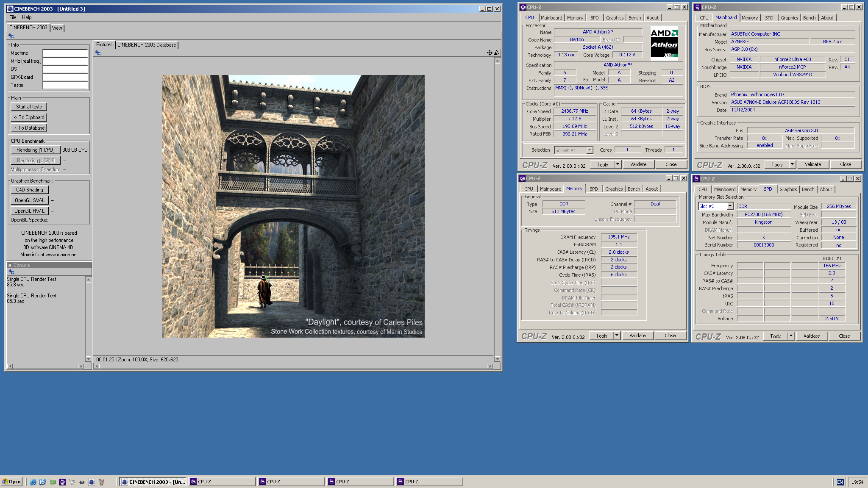Screen dimensions: 868x488
Task: Open the File menu in CINEBENCH
Action: [13, 17]
